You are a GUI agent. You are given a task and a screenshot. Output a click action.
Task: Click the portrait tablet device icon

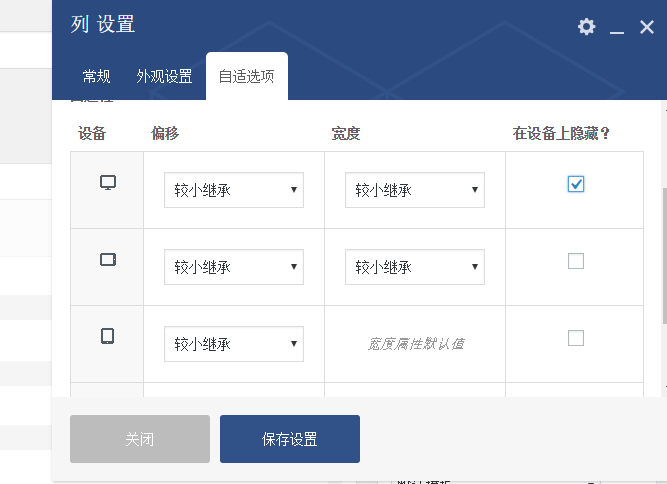[x=107, y=337]
